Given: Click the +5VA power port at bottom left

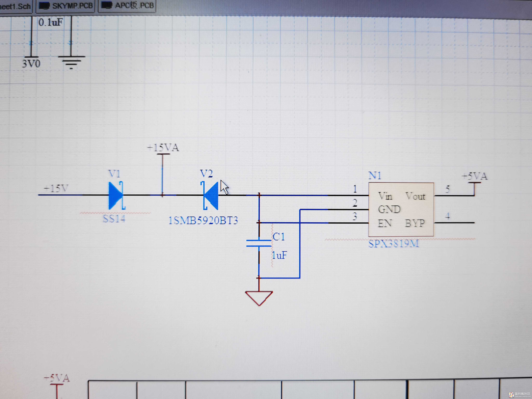Looking at the screenshot, I should tap(57, 387).
